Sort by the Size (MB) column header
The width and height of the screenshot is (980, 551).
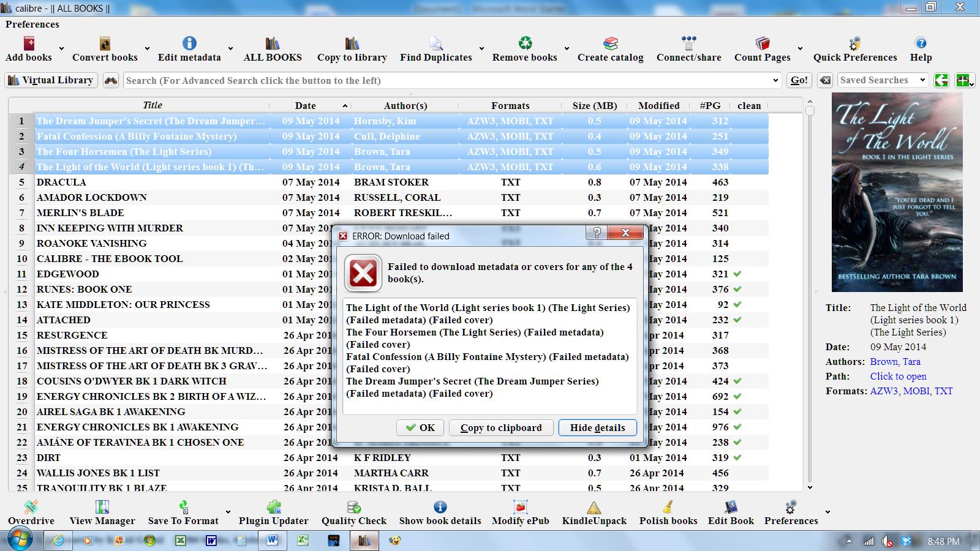click(x=595, y=105)
